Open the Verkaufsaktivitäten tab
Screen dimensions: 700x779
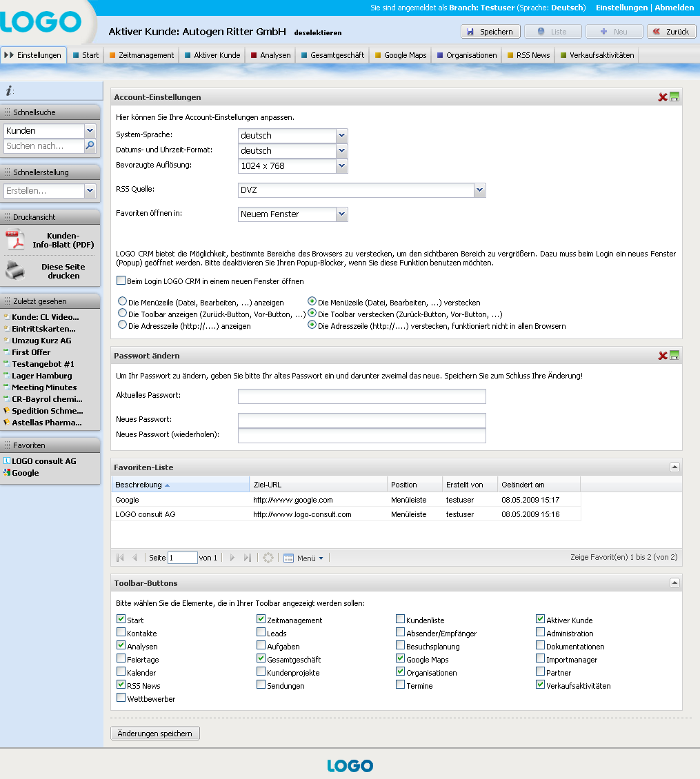[x=597, y=55]
